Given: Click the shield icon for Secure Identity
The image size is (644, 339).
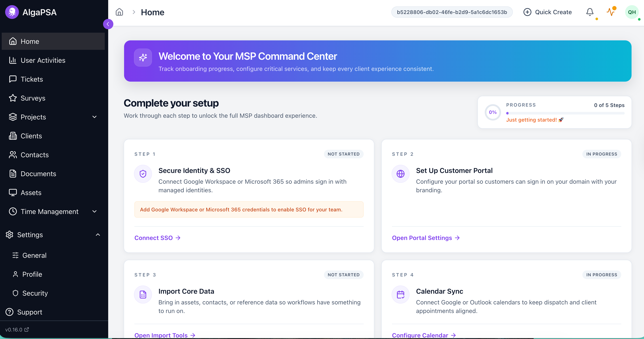Looking at the screenshot, I should point(143,174).
